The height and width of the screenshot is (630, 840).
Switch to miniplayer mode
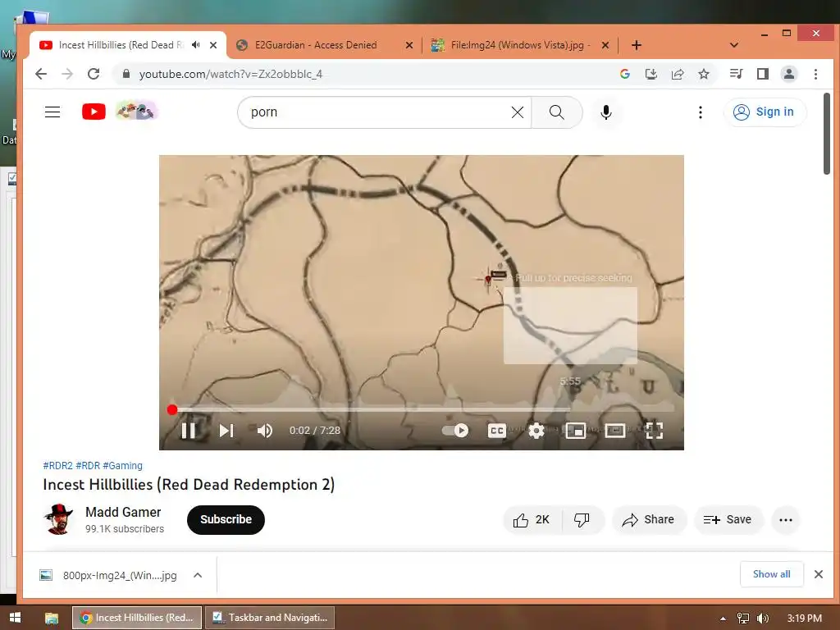pos(575,430)
